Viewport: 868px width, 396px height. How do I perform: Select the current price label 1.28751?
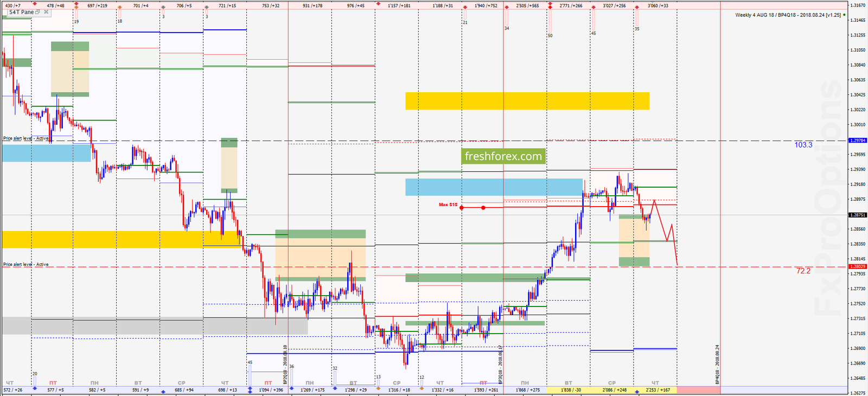tap(858, 215)
